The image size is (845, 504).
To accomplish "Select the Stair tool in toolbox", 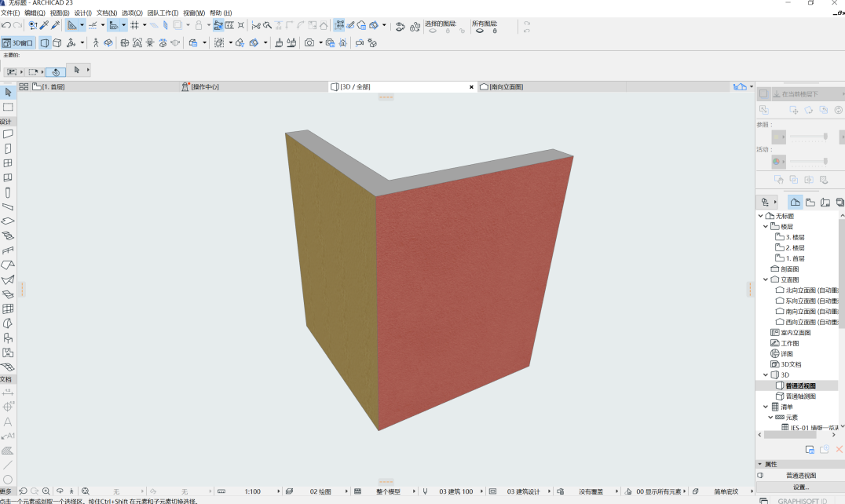I will point(8,236).
